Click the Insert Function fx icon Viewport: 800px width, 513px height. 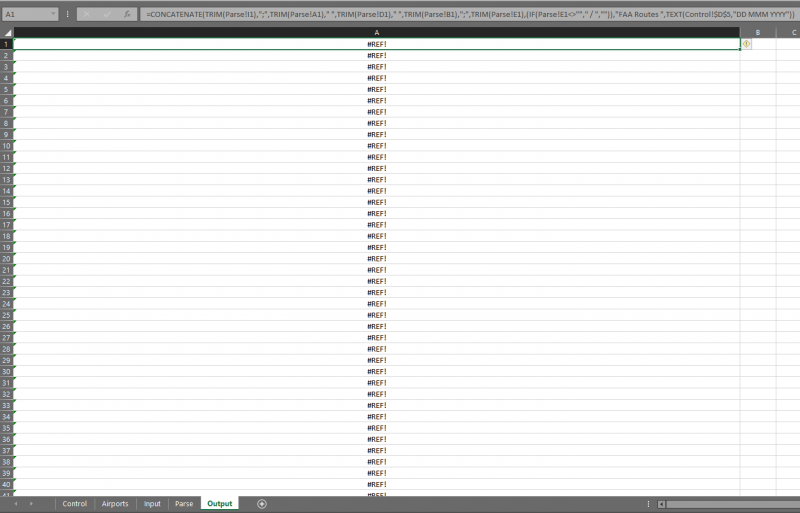pos(127,14)
